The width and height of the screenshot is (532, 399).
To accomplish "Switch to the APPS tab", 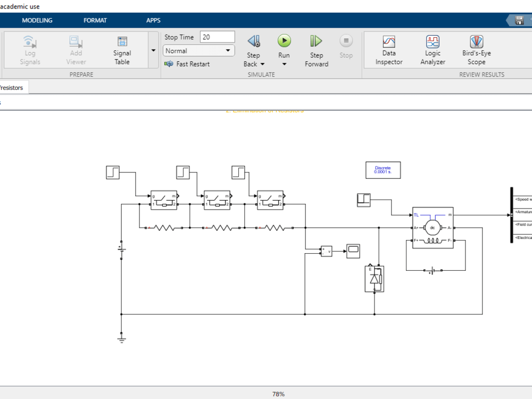I will point(153,20).
